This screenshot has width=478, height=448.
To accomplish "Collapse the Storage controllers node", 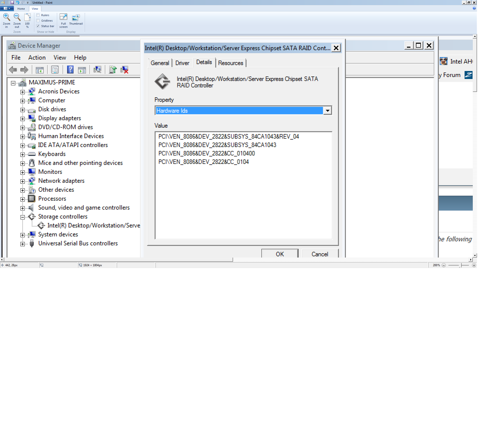I will coord(23,217).
